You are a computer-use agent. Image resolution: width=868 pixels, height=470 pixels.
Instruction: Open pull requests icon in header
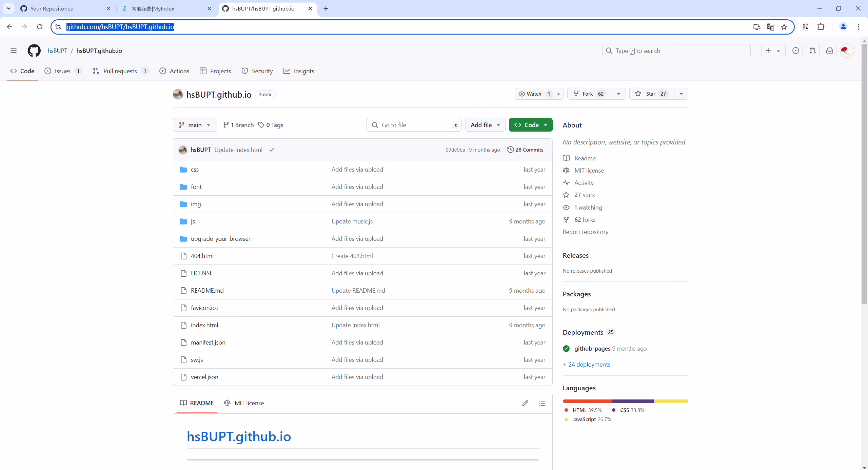tap(813, 51)
